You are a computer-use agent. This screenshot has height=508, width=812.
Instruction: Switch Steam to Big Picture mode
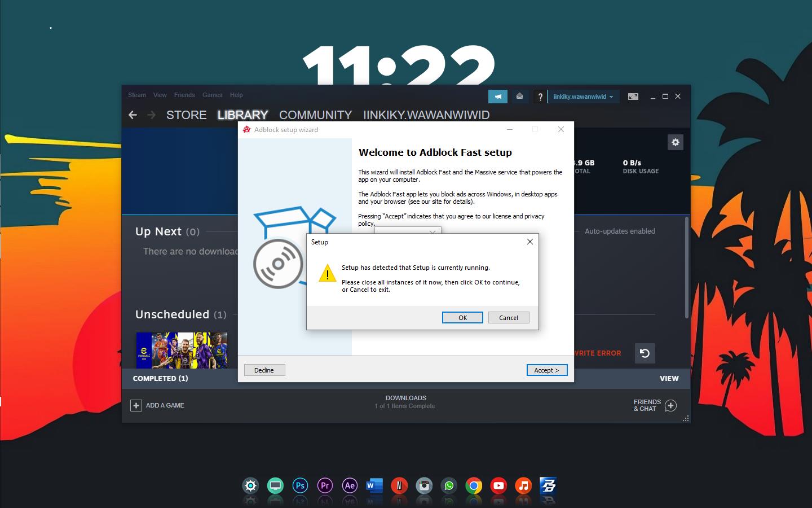tap(633, 97)
